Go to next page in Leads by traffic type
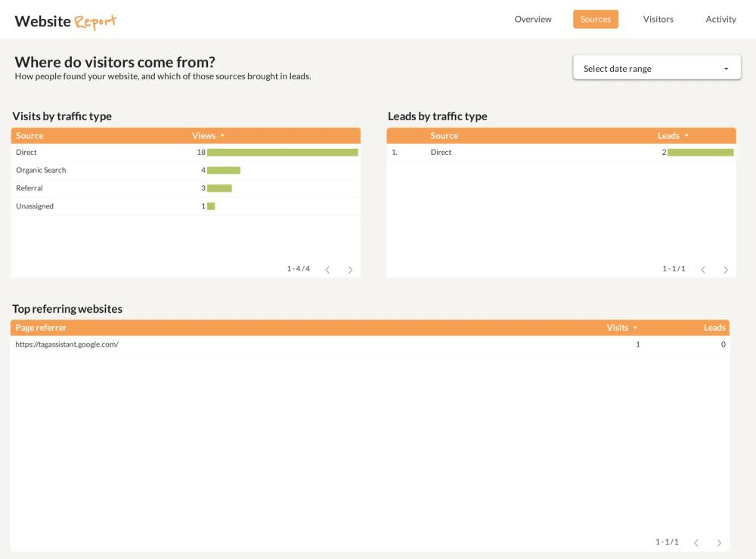This screenshot has height=559, width=756. point(726,270)
